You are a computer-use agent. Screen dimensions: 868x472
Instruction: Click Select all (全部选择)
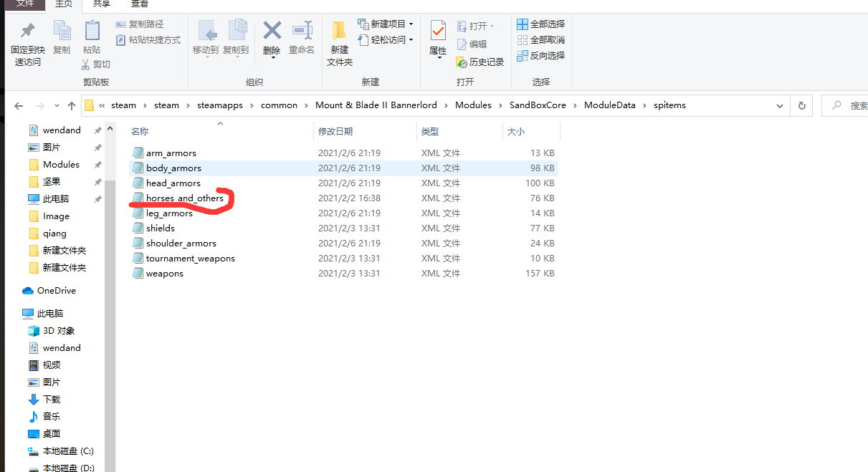tap(541, 24)
